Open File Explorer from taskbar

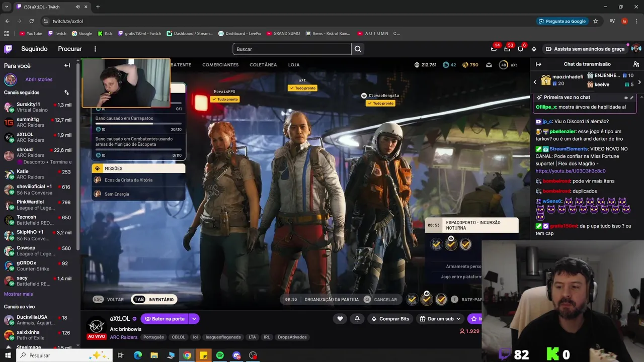click(154, 355)
